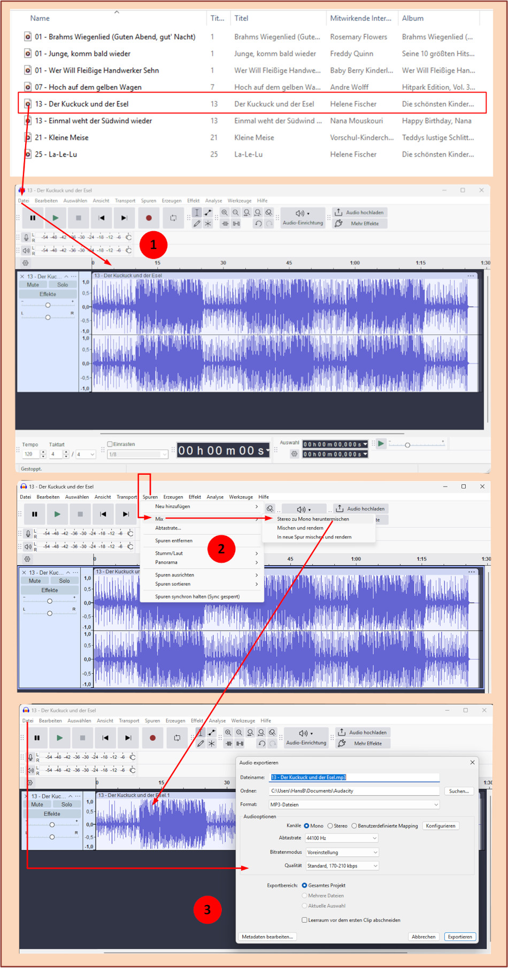
Task: Select the Draw pencil tool in tempo-bar window
Action: click(197, 224)
